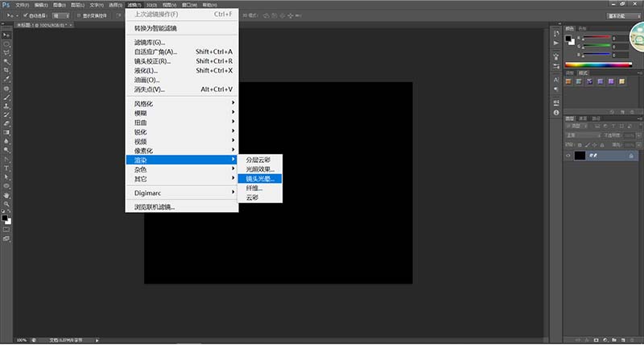Open the Auto-Select group/layer dropdown
This screenshot has height=345, width=644.
61,15
